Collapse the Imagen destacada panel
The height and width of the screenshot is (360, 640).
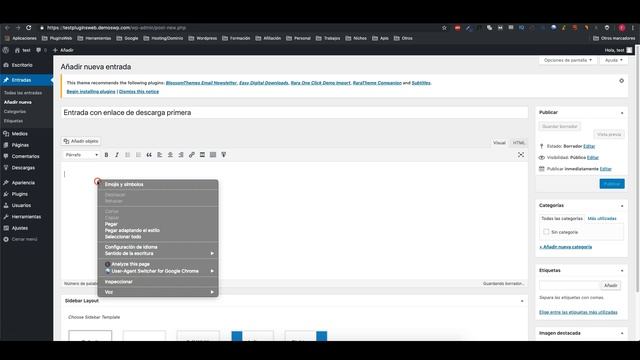tap(622, 333)
